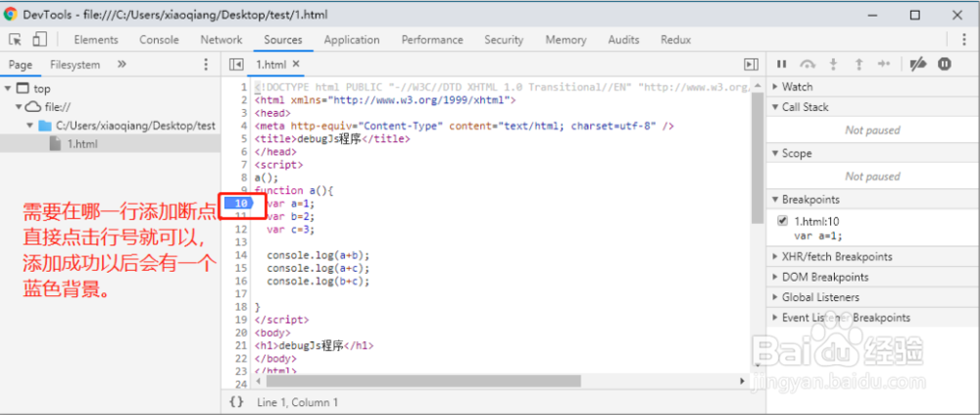The height and width of the screenshot is (415, 980).
Task: Open the Audits tab
Action: 623,39
